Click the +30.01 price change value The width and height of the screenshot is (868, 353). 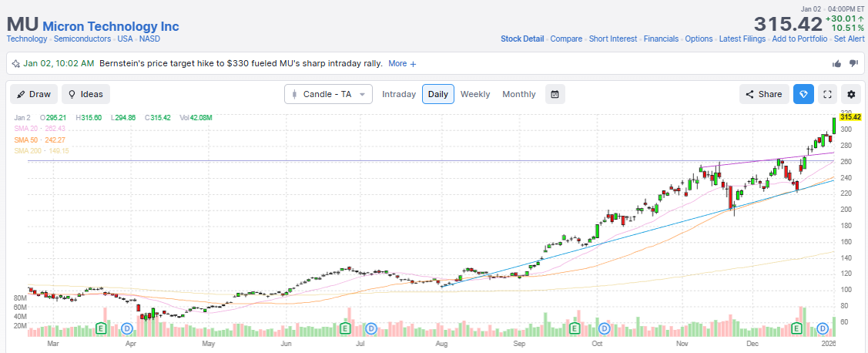(844, 18)
